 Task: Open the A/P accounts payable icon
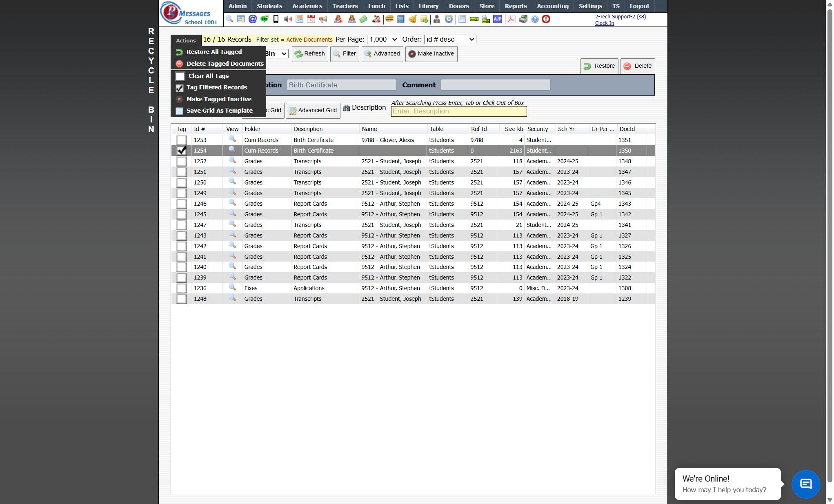point(497,19)
